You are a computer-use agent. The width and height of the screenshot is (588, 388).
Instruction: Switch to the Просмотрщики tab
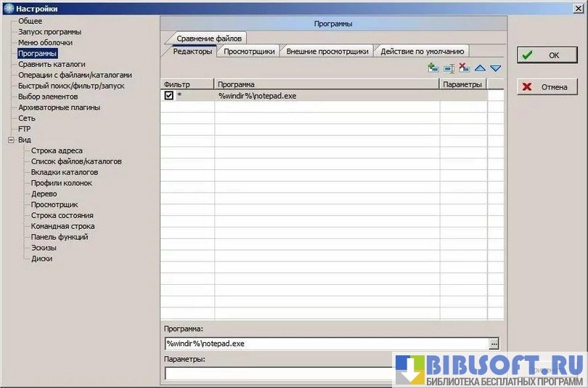point(249,51)
